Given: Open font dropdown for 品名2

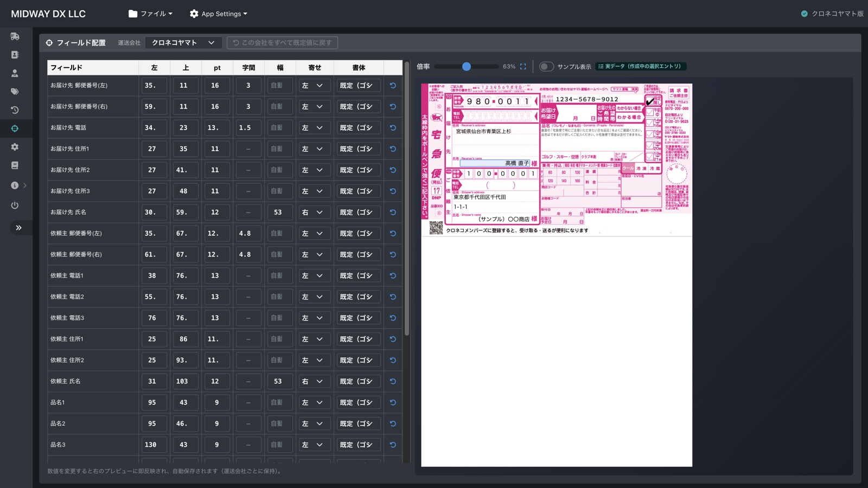Looking at the screenshot, I should pyautogui.click(x=359, y=424).
